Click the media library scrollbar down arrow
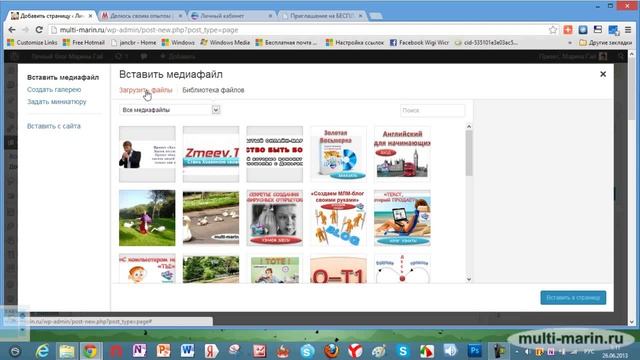 pos(469,279)
